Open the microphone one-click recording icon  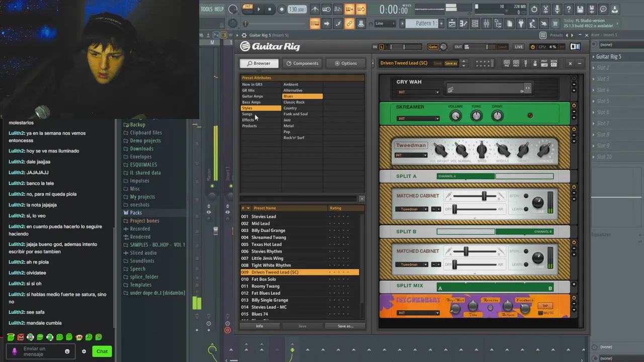(x=557, y=9)
